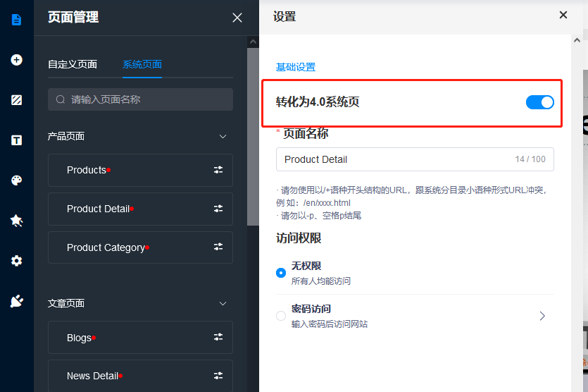Click settings sliders icon for Blogs page
Screen dimensions: 588x392
tap(218, 338)
